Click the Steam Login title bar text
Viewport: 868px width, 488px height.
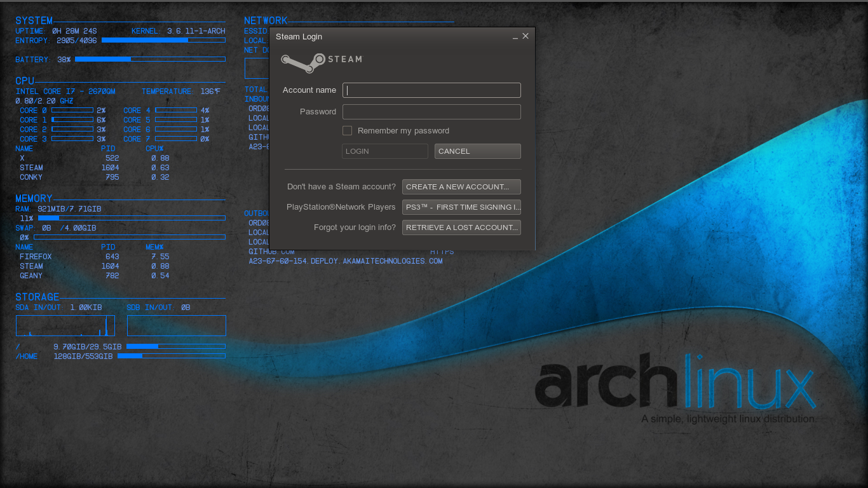pyautogui.click(x=299, y=37)
